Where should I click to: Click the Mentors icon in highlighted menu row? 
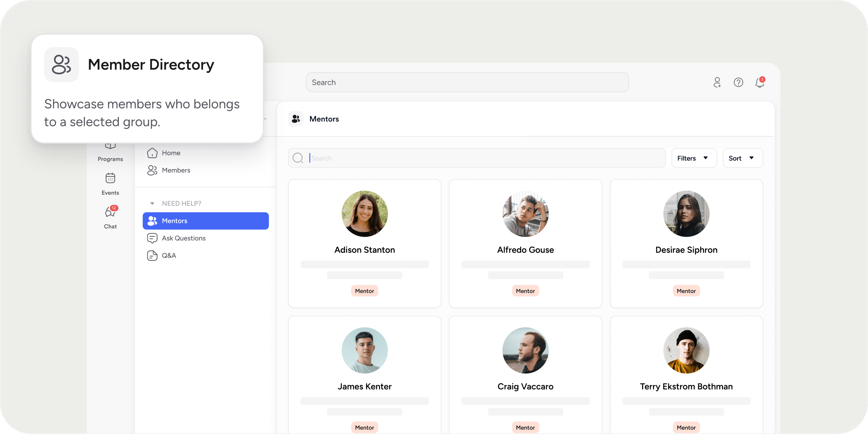point(152,221)
